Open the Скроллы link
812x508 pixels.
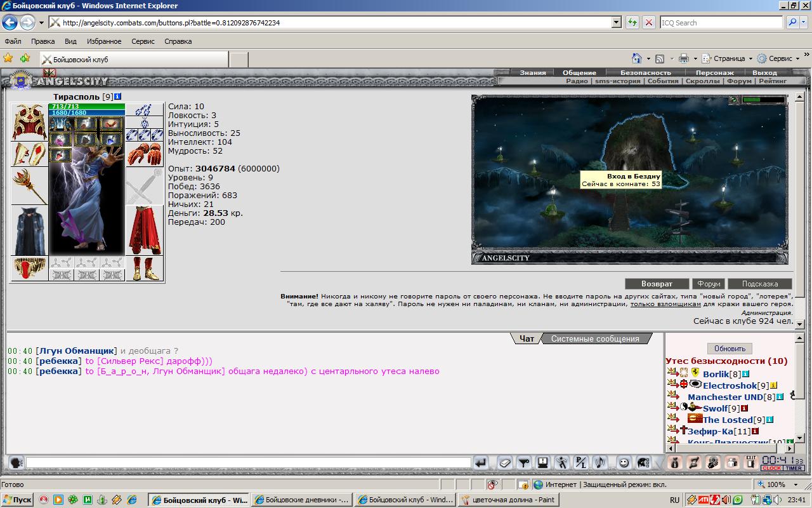click(702, 81)
